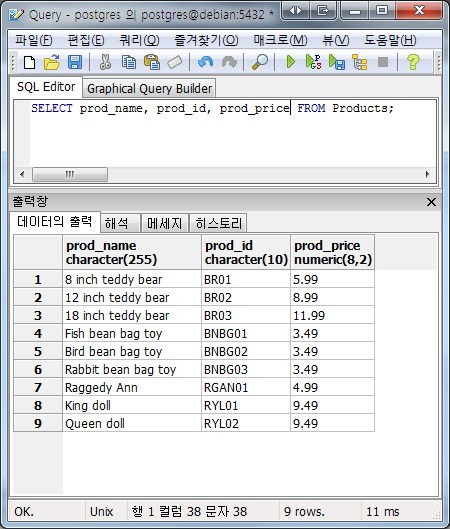Click the 'Raggedy Ann' cell

(x=132, y=387)
